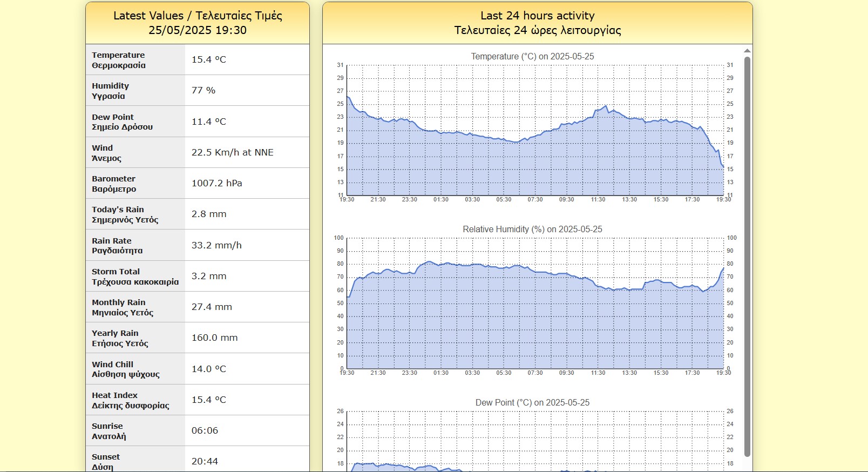Click the scroll-up arrow of charts panel

pos(747,51)
